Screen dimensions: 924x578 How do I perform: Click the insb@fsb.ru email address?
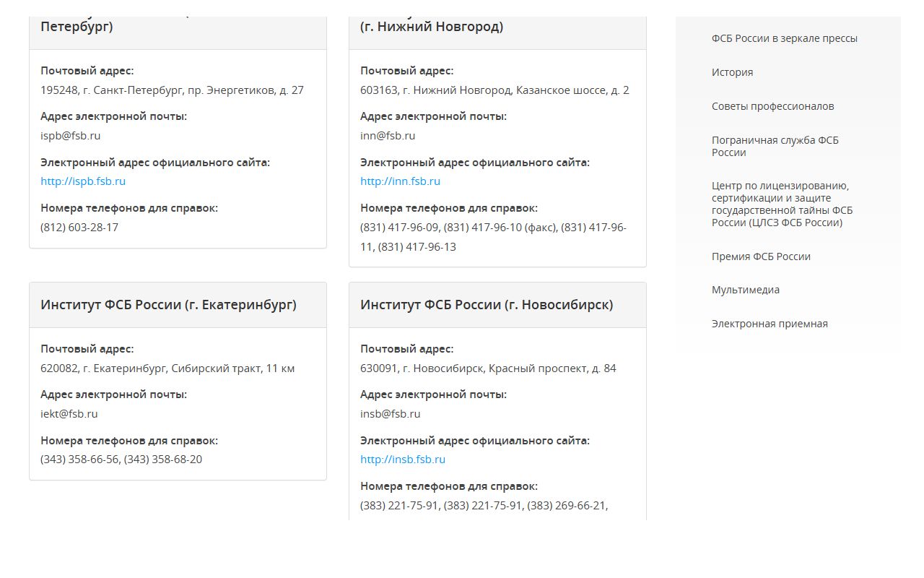click(x=391, y=414)
